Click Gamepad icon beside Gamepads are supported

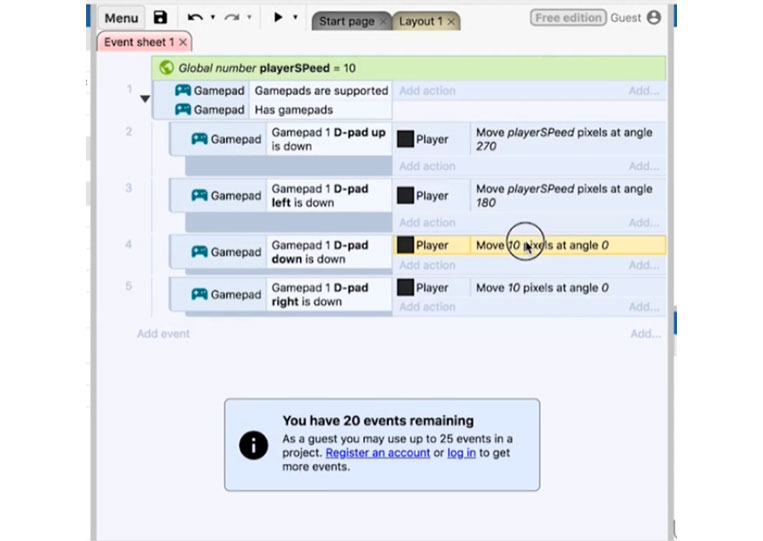[183, 90]
